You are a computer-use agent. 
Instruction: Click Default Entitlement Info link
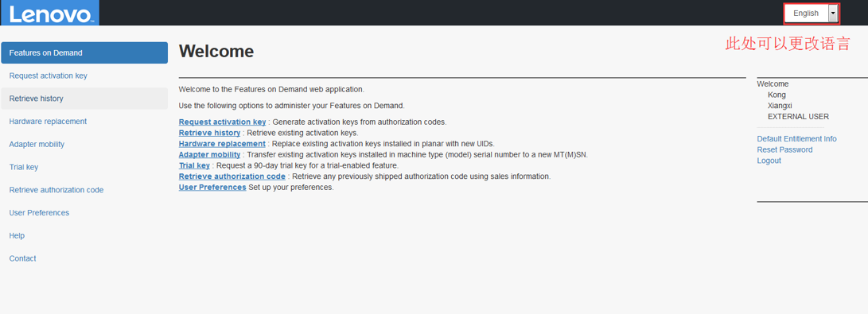point(796,139)
